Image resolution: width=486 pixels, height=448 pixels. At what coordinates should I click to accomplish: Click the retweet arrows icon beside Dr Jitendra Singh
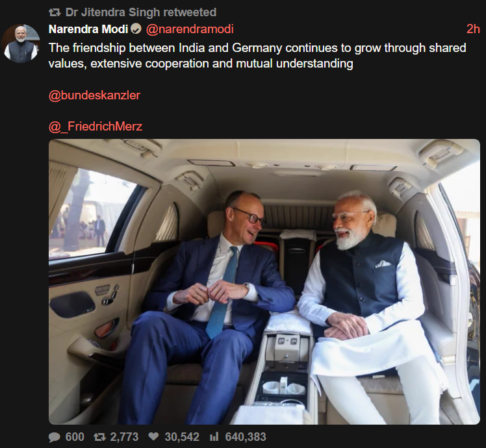tap(55, 12)
